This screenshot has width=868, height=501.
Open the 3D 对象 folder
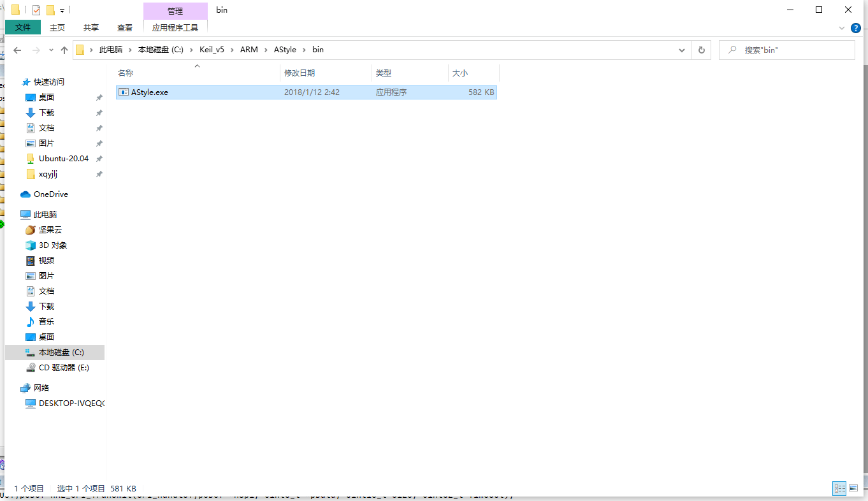pos(52,245)
